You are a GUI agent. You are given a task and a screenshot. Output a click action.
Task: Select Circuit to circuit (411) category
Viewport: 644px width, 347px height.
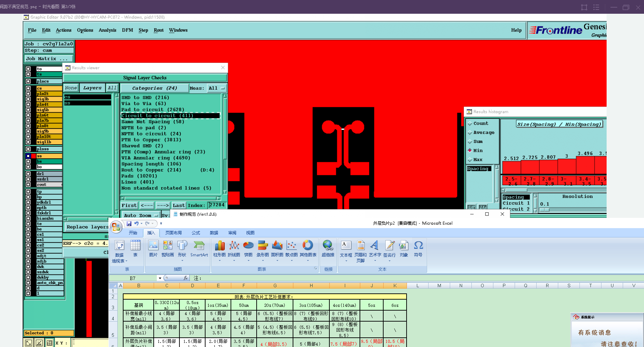[x=170, y=116]
